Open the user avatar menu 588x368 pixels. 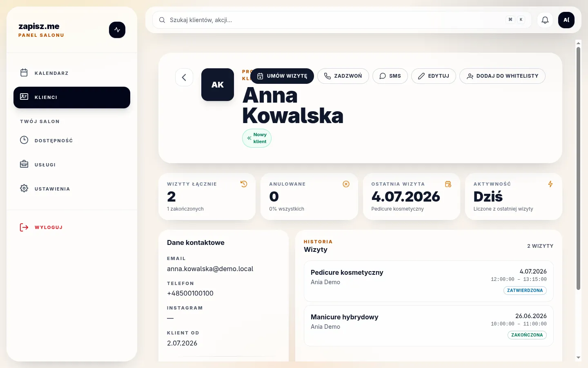[566, 20]
